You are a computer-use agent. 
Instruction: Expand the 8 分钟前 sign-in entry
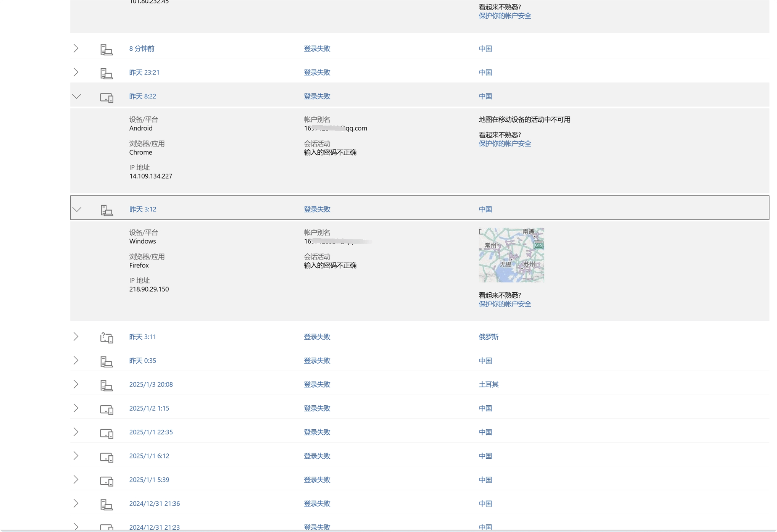(76, 48)
